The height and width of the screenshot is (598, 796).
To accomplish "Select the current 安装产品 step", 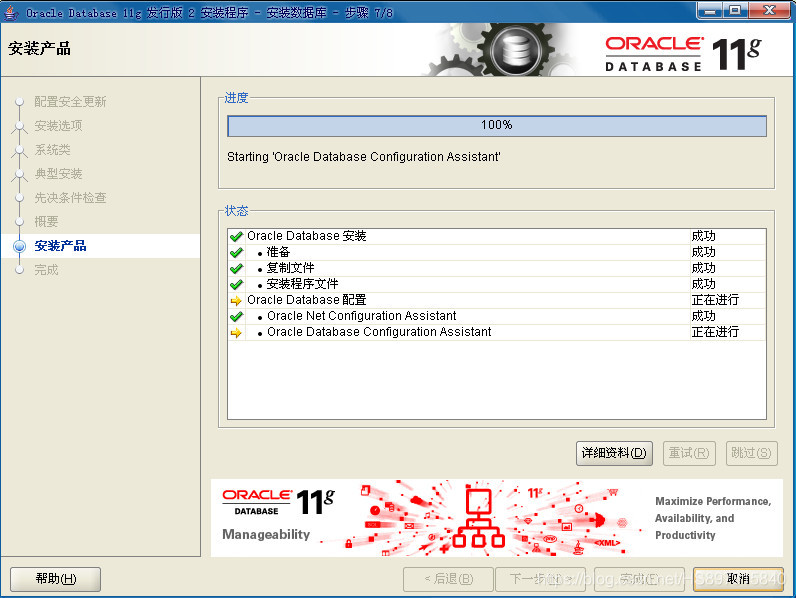I will click(60, 246).
